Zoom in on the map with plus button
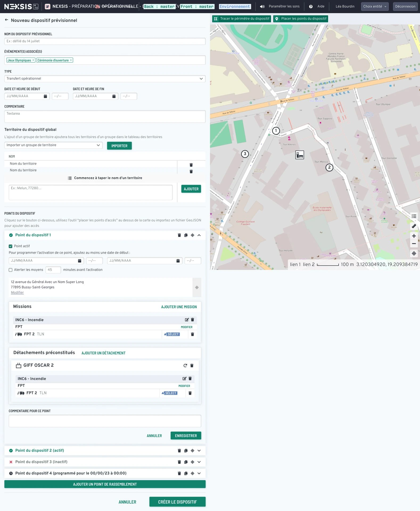The image size is (420, 511). (414, 236)
